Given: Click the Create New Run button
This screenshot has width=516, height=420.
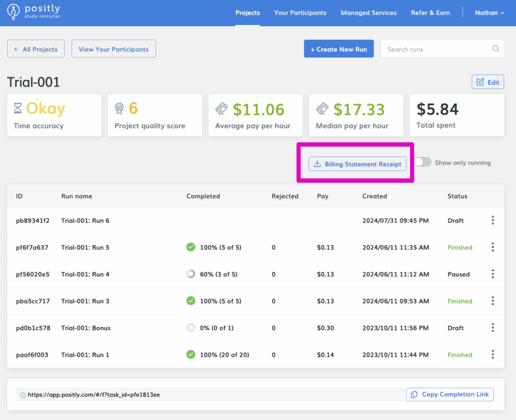Looking at the screenshot, I should point(339,49).
